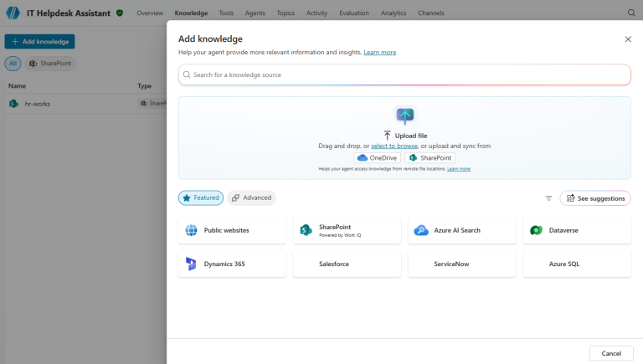This screenshot has height=364, width=643.
Task: Choose the OneDrive upload source button
Action: [x=378, y=158]
